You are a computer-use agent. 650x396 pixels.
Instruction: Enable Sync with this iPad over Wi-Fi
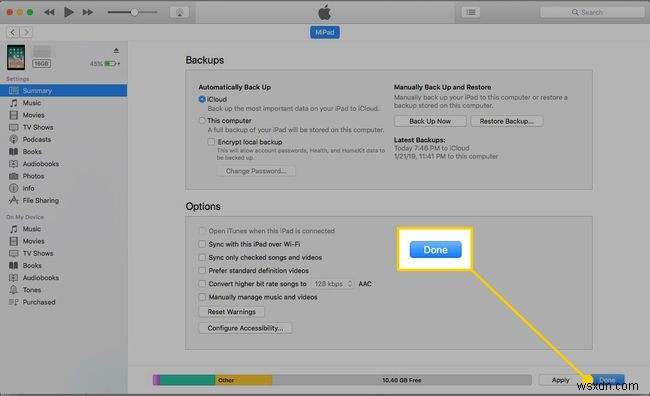pos(202,244)
